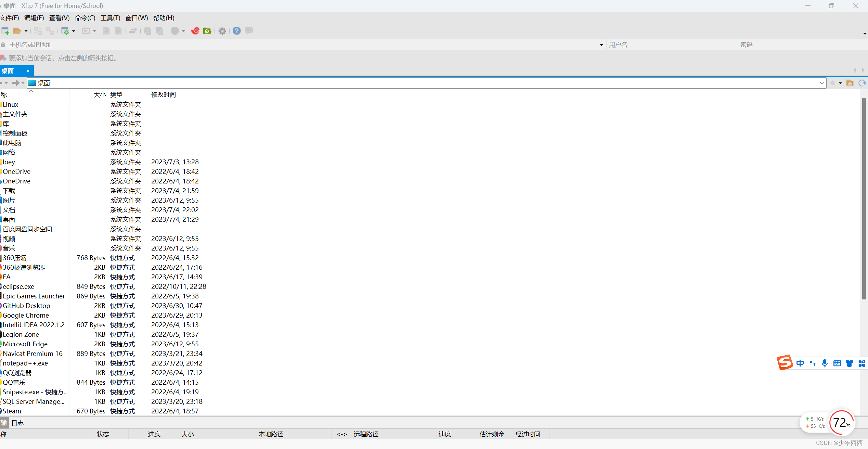Click the feedback speech bubble icon
The image size is (868, 449).
249,30
